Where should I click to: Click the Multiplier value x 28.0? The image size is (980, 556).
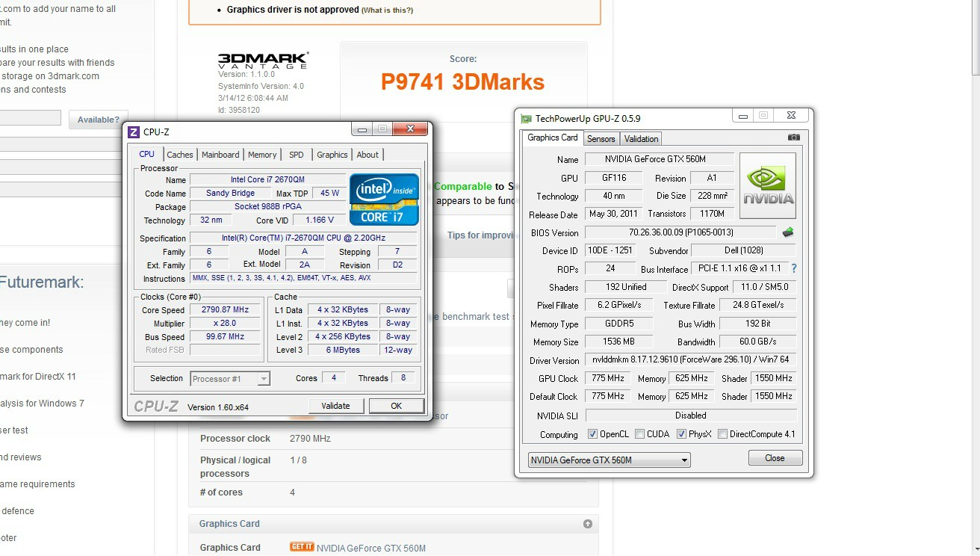click(225, 324)
